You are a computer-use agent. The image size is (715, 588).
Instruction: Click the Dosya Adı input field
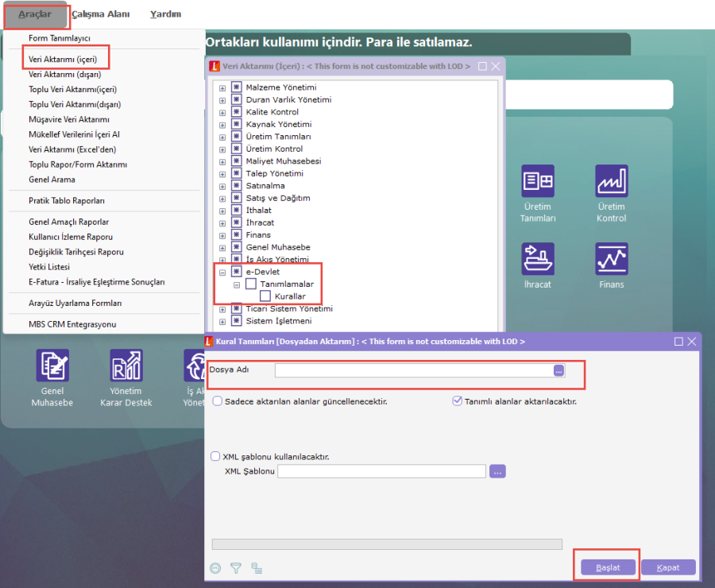[414, 370]
